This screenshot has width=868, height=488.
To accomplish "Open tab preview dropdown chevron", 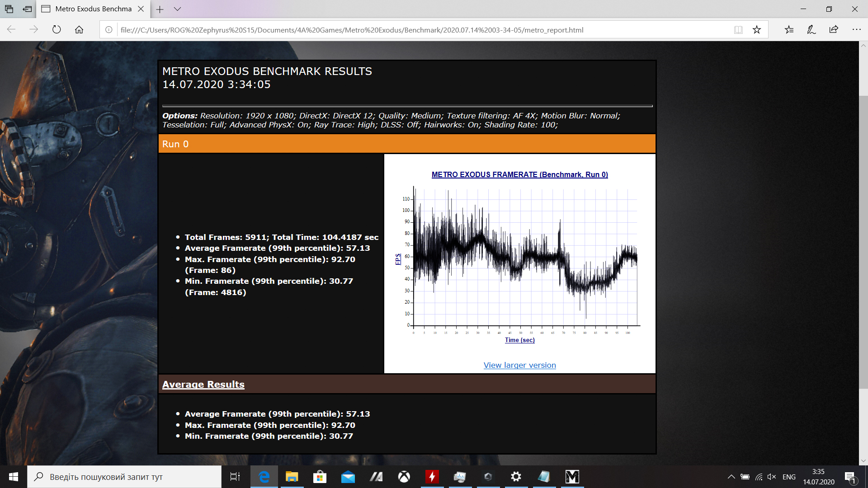I will pos(177,9).
